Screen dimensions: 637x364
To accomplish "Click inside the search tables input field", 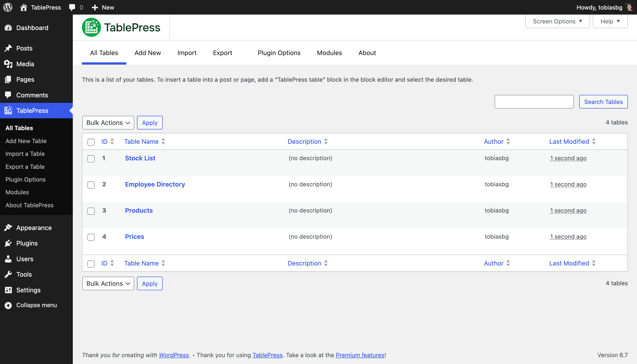I will (534, 102).
